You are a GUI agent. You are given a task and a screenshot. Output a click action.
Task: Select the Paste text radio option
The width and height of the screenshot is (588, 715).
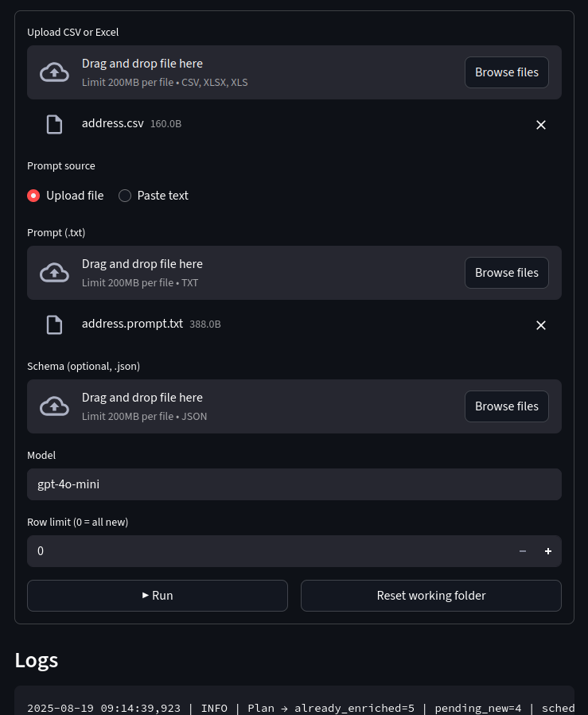pyautogui.click(x=125, y=196)
